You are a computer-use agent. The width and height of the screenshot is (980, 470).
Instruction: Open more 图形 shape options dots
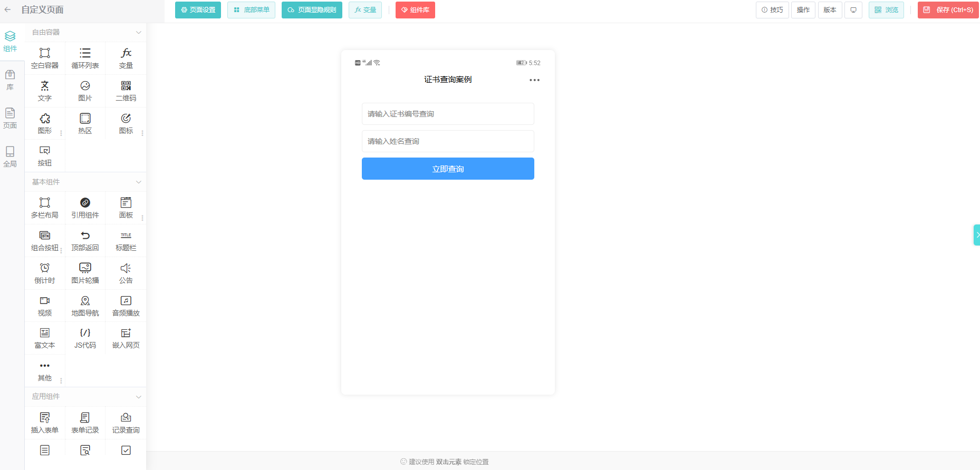(61, 133)
